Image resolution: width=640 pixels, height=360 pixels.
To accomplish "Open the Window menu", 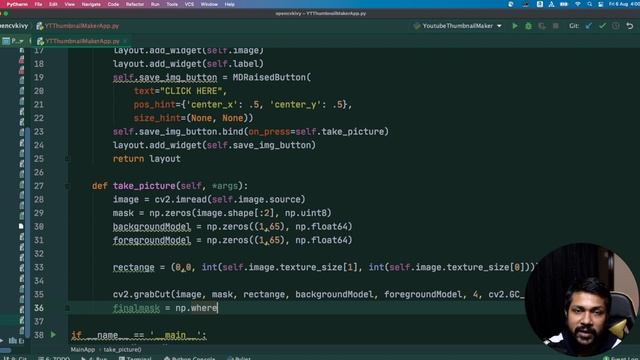I will [209, 4].
